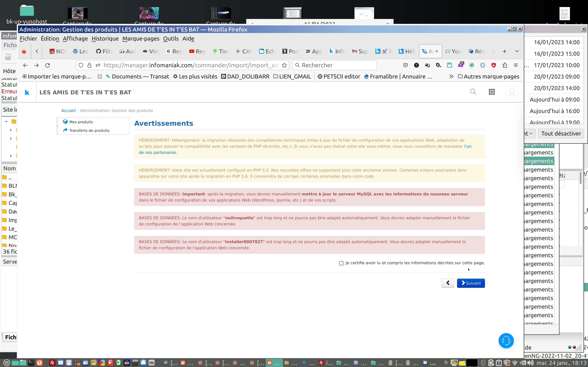Viewport: 588px width, 367px height.
Task: Click the Infomaniak 'k' logo icon
Action: click(27, 92)
